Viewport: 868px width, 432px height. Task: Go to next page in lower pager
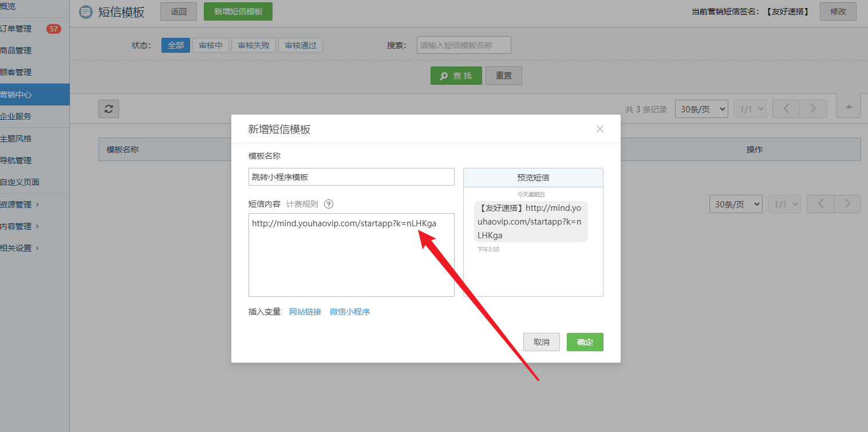847,204
